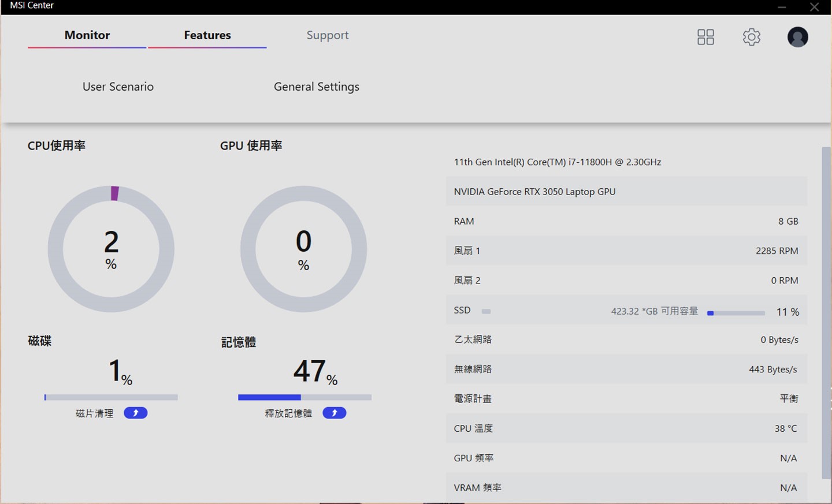Close the MSI Center window

[814, 7]
